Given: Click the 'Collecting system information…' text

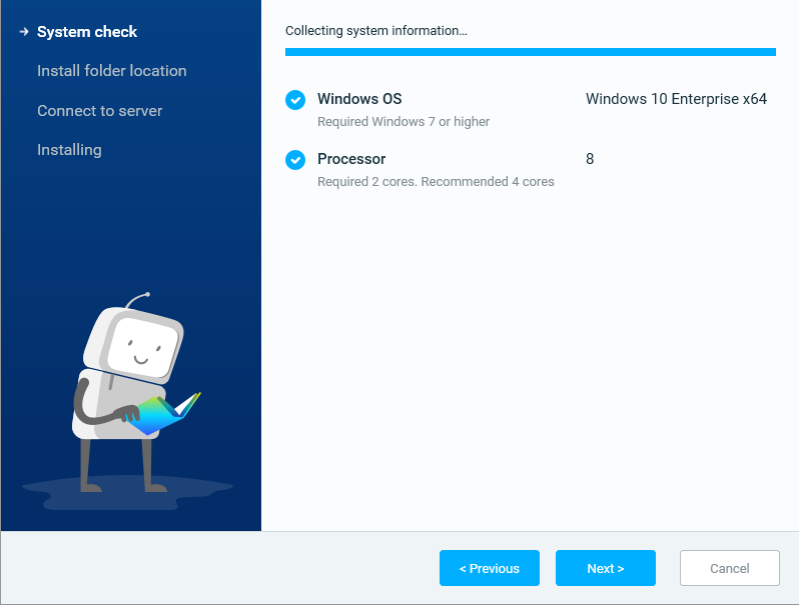Looking at the screenshot, I should (376, 31).
